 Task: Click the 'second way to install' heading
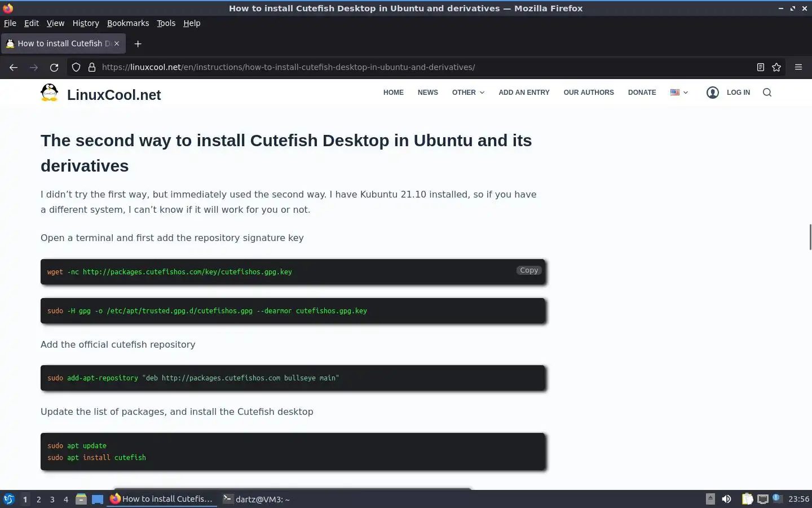(286, 153)
